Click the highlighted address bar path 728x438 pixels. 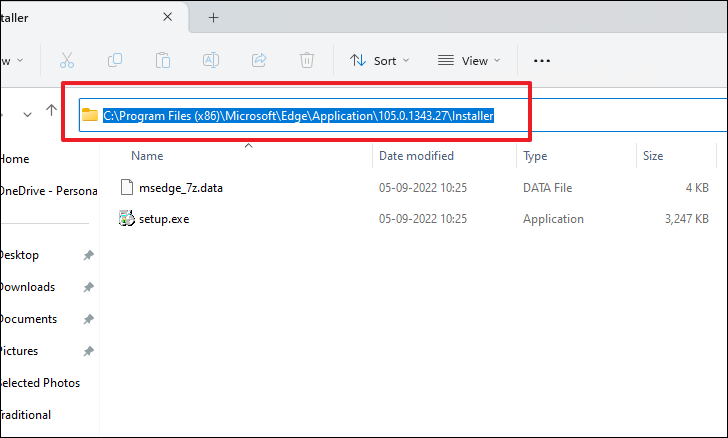298,116
